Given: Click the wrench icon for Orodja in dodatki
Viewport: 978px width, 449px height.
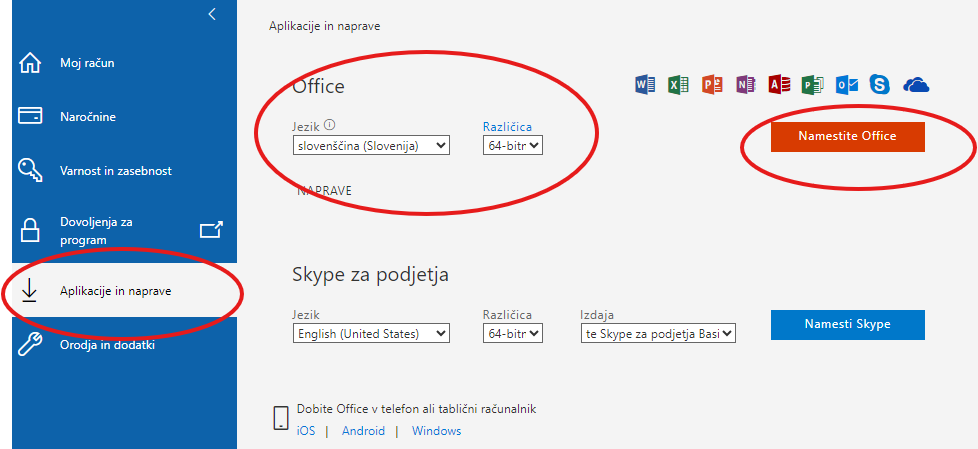Looking at the screenshot, I should pos(30,344).
